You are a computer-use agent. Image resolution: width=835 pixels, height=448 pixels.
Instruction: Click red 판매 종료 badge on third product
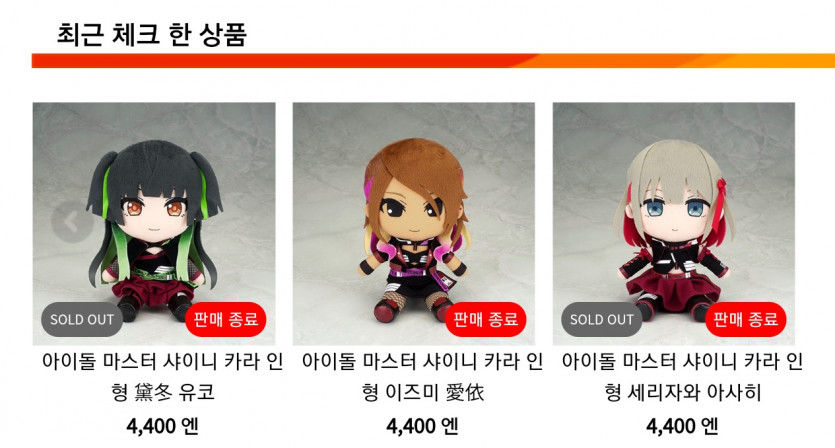[745, 319]
